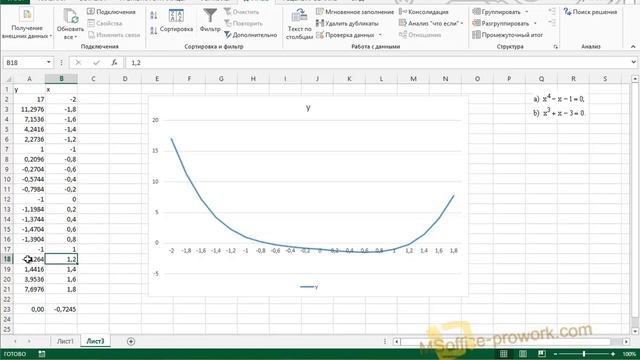
Task: Toggle the Фильтр funnel
Action: [210, 21]
